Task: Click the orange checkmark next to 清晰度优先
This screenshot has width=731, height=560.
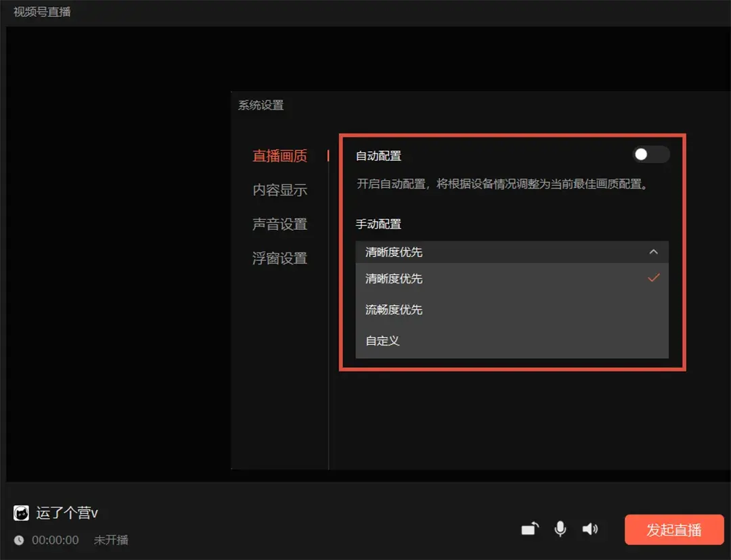Action: (653, 278)
